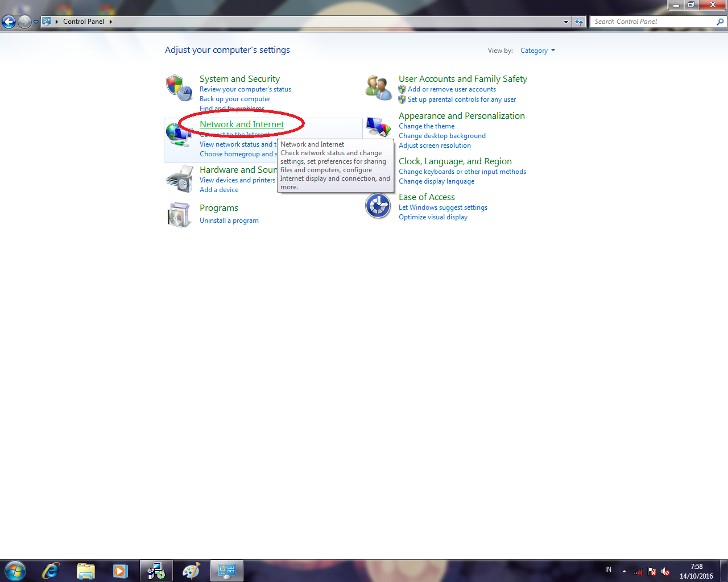Show hidden tray icons arrow
This screenshot has height=582, width=728.
(624, 571)
